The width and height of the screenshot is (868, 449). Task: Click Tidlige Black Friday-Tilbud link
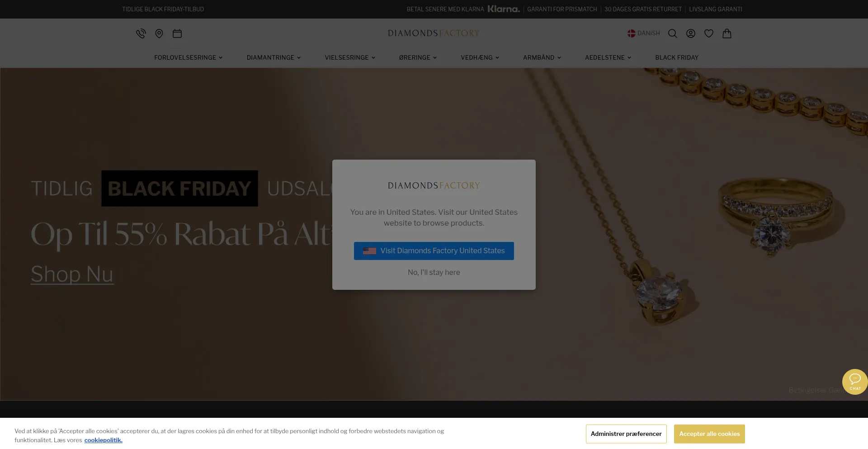(x=163, y=9)
